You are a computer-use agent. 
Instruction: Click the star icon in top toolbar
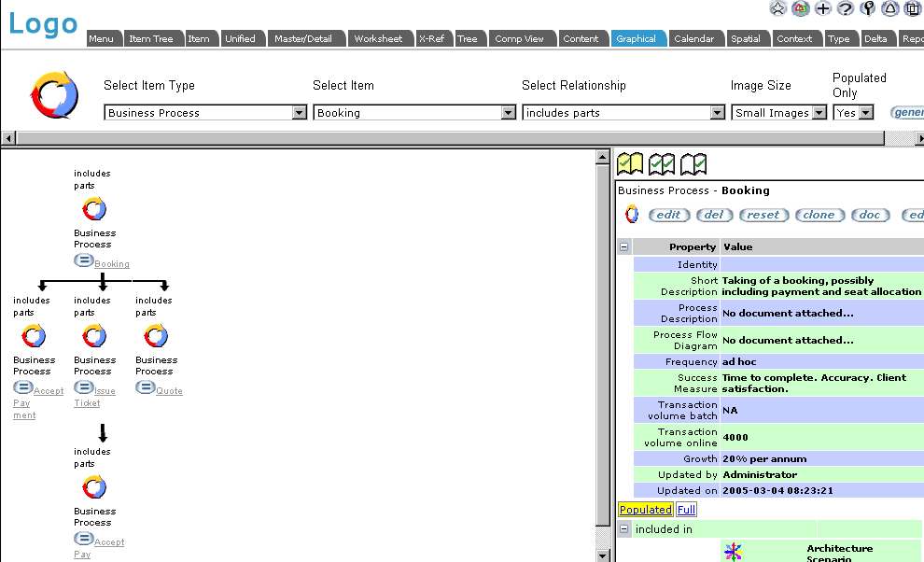tap(777, 8)
